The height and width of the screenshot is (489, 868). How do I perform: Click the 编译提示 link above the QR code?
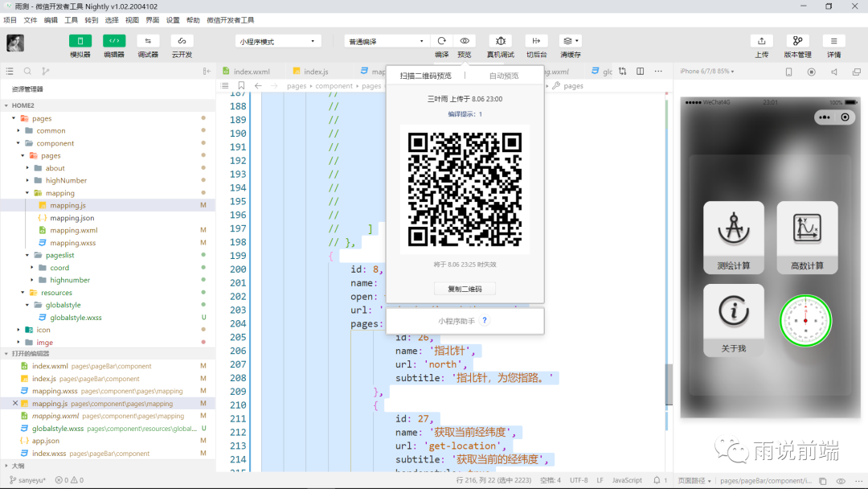[x=465, y=114]
